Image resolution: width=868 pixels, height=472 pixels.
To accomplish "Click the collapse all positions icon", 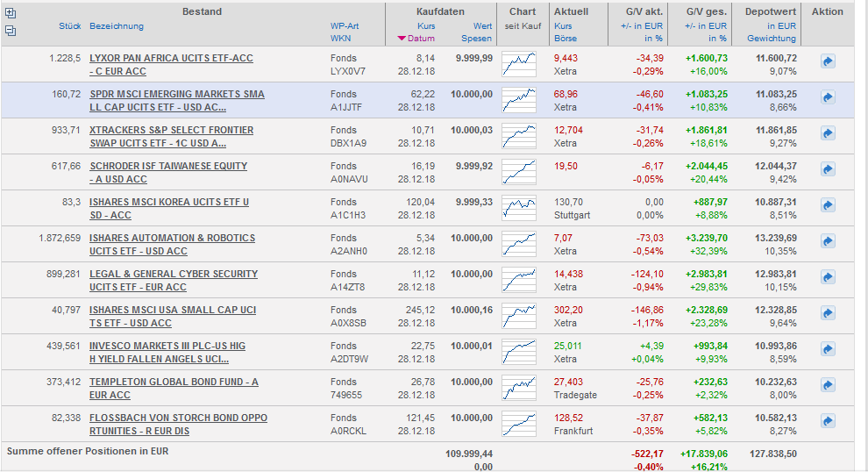I will click(11, 31).
